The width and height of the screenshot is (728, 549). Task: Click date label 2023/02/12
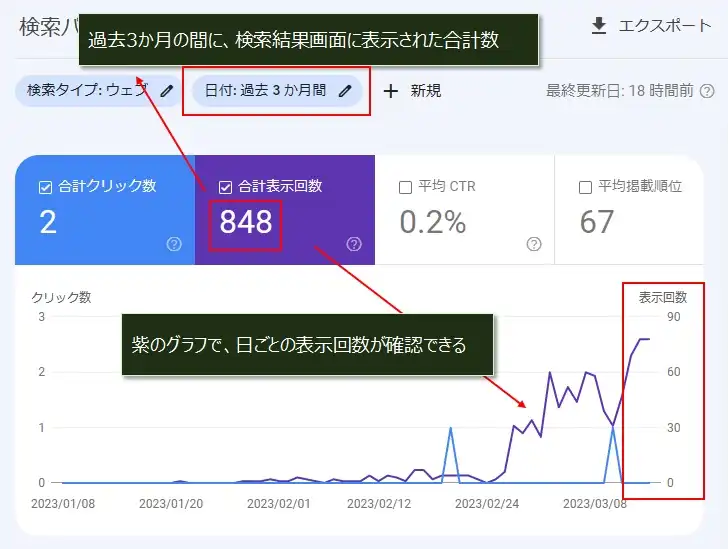click(x=379, y=504)
